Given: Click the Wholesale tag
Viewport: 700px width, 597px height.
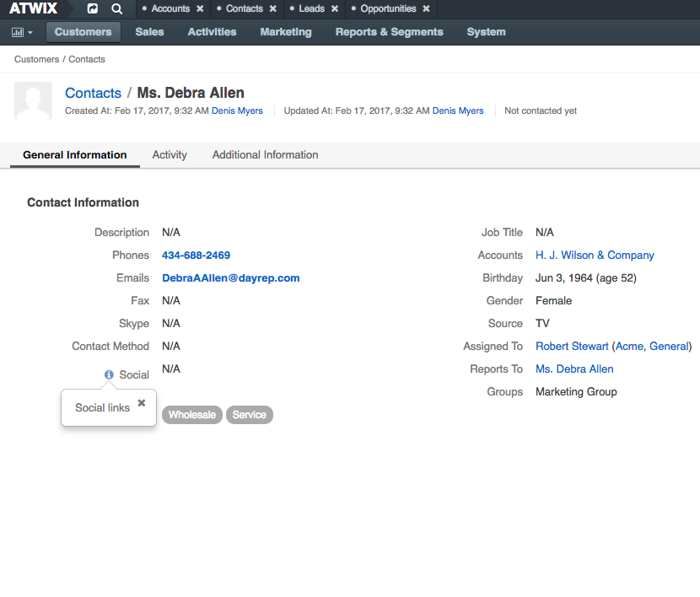Looking at the screenshot, I should (x=192, y=415).
